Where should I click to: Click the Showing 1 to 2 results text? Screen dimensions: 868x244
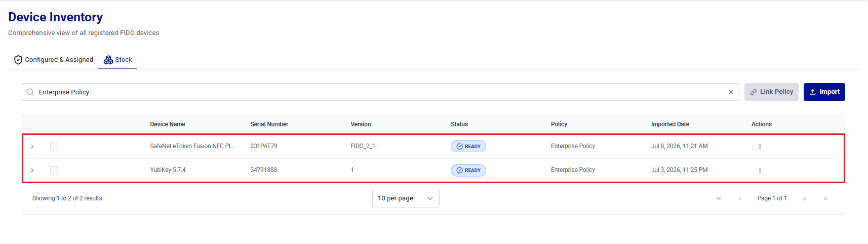pyautogui.click(x=67, y=198)
